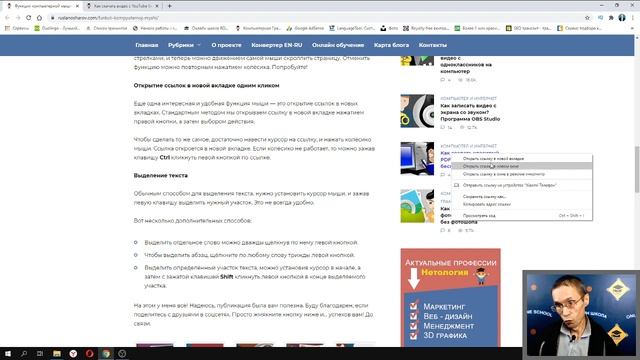Choose open link in incognito window

click(522, 174)
